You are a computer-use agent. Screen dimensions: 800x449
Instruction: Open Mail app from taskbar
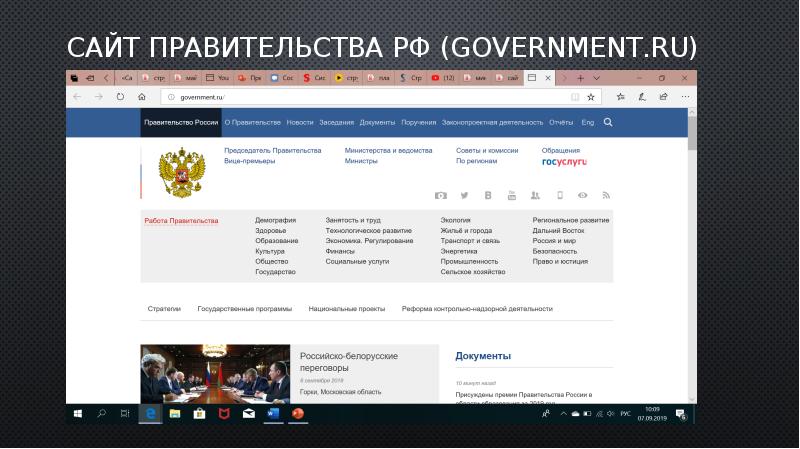click(x=249, y=414)
